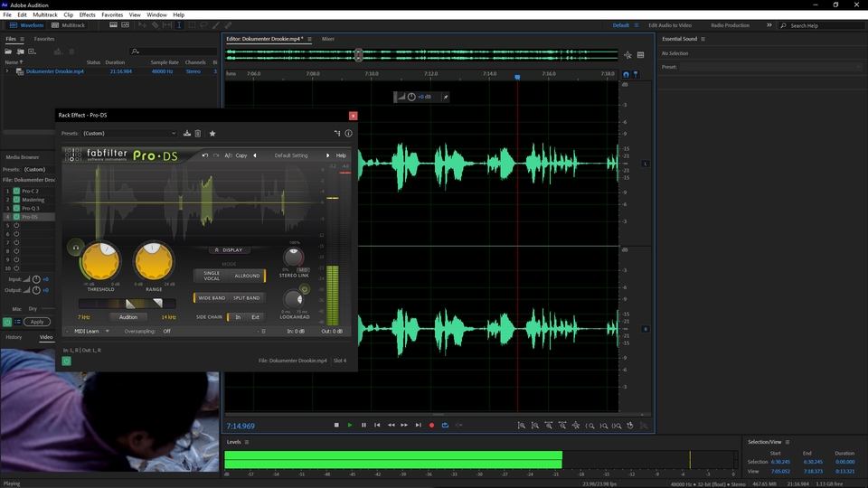Show the spectral pitch display

[125, 25]
